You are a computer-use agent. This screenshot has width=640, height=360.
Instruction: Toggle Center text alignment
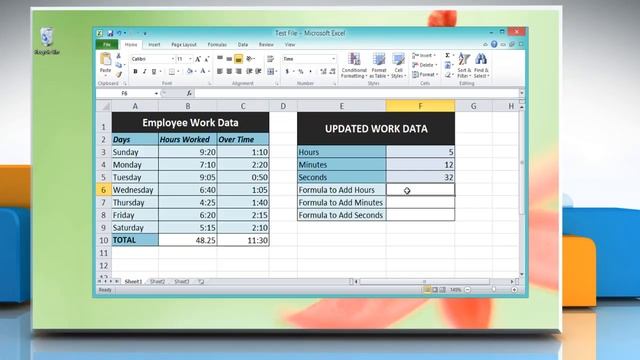[x=229, y=71]
